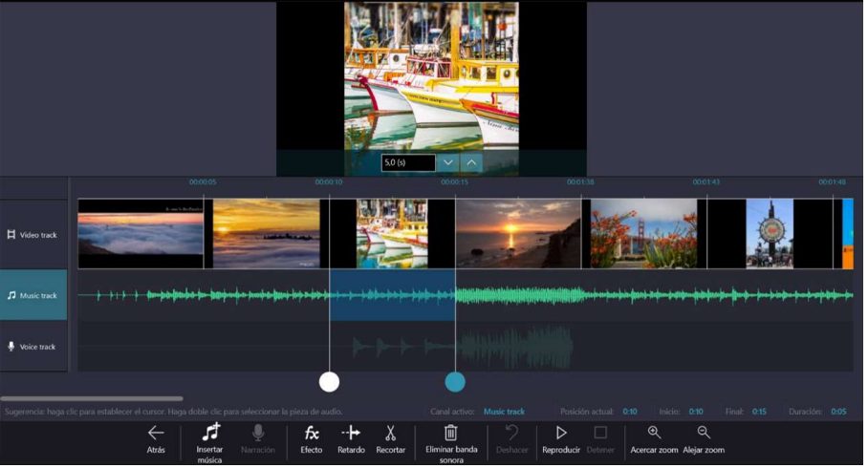Increase duration with up chevron
The image size is (868, 468).
click(471, 162)
